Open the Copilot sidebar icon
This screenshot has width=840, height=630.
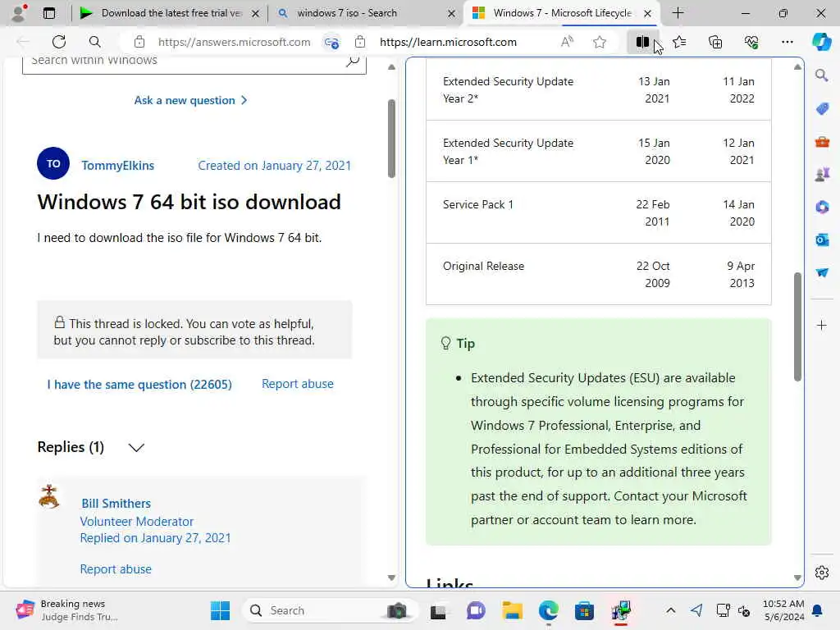click(821, 42)
